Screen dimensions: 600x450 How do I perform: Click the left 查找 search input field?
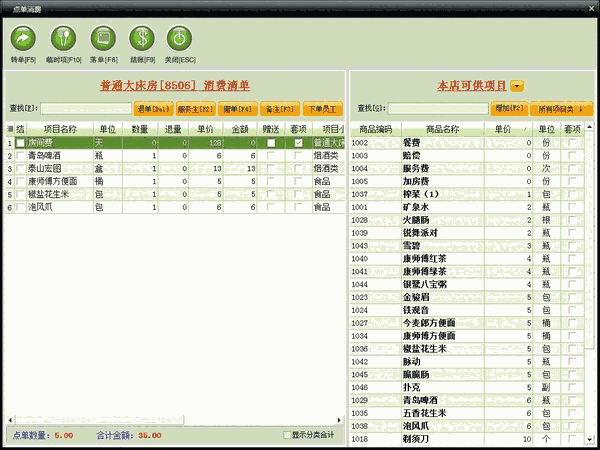click(x=85, y=108)
